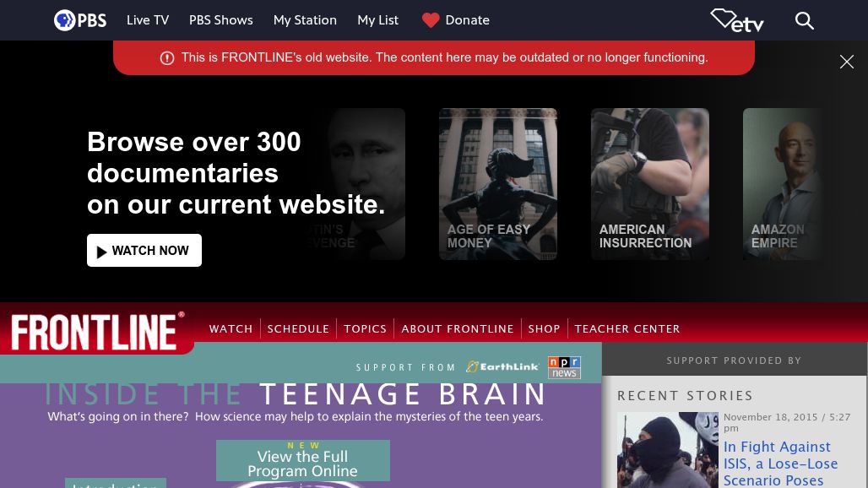Screen dimensions: 868x488
Task: Select the Watch tab in FRONTLINE navigation
Action: click(x=231, y=329)
